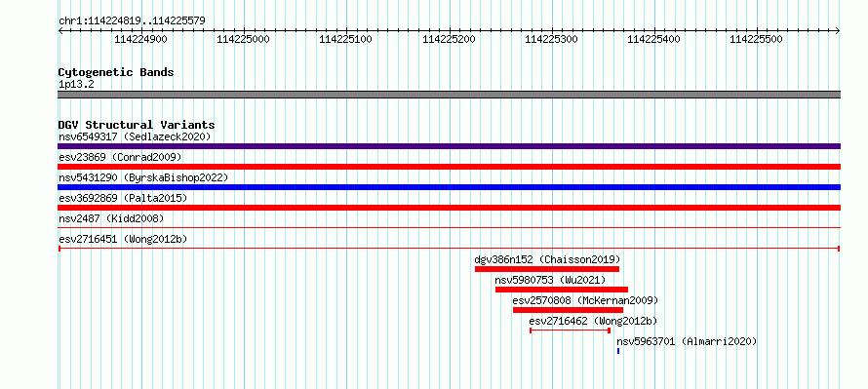
Task: Open esv2570808 (McKernan2009) variant label
Action: 585,300
